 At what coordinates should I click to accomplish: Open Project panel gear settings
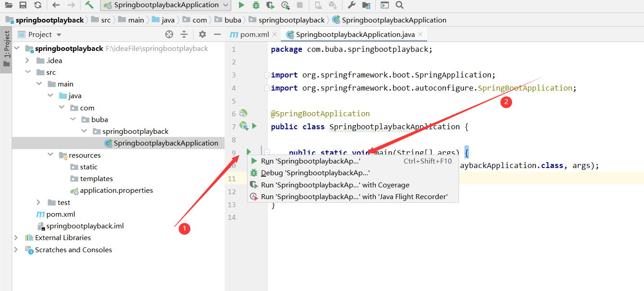203,34
